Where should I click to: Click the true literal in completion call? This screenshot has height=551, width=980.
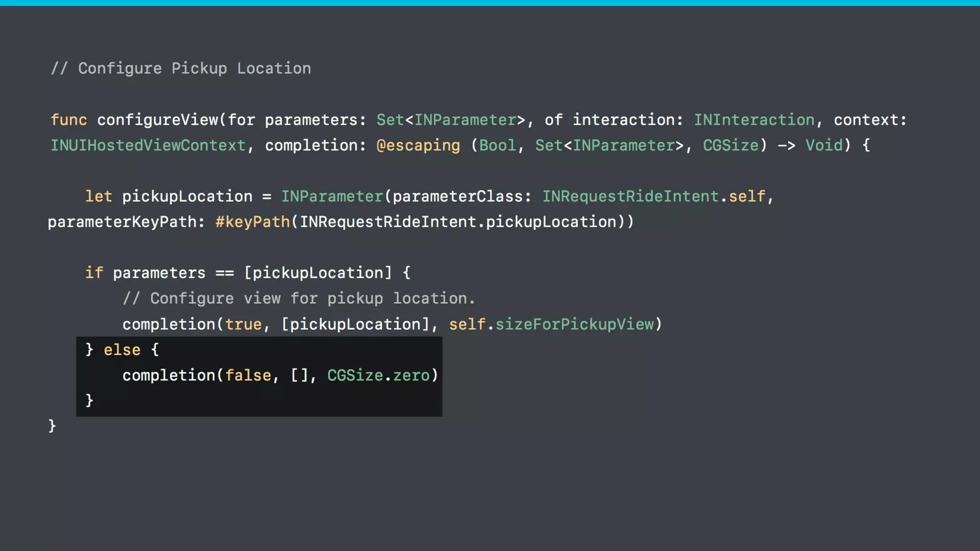point(243,324)
